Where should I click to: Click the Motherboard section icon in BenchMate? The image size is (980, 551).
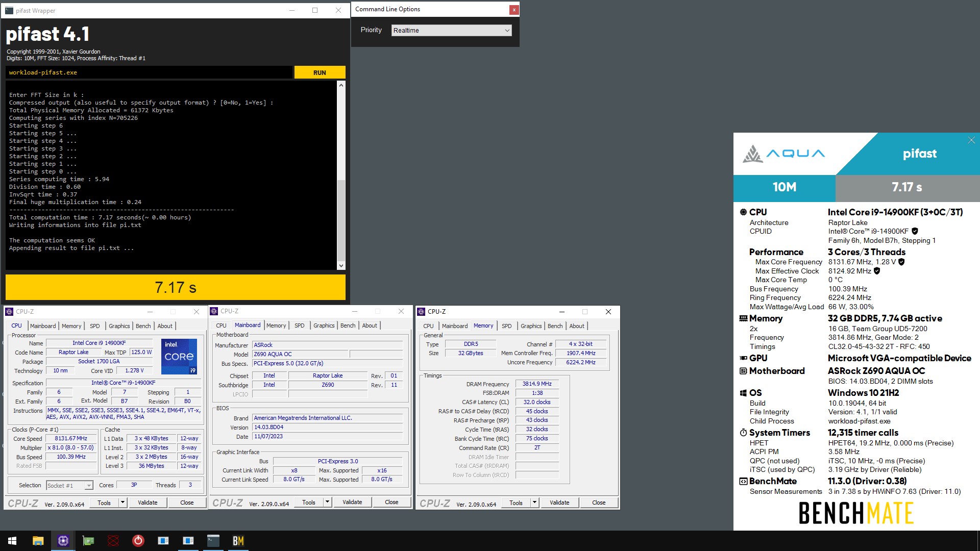743,371
